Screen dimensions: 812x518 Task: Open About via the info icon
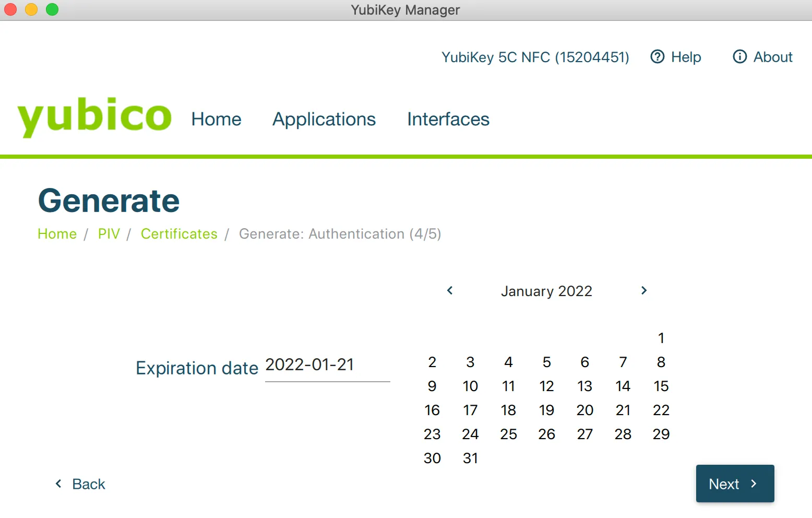click(739, 57)
